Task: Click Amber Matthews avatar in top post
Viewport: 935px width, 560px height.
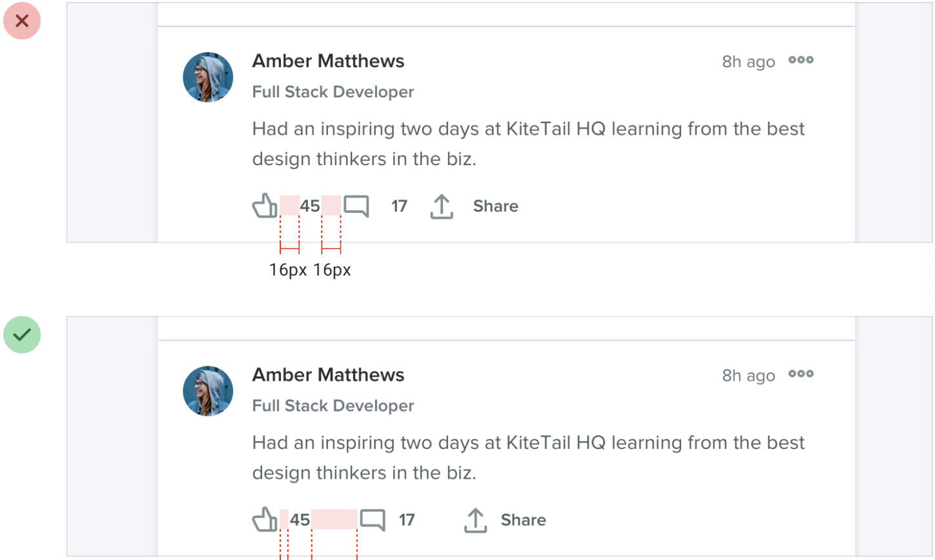Action: pyautogui.click(x=208, y=77)
